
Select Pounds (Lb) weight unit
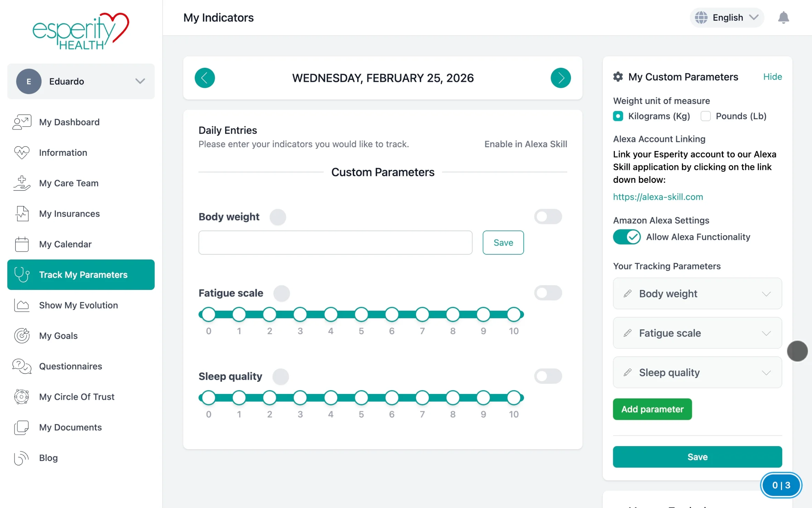(706, 116)
